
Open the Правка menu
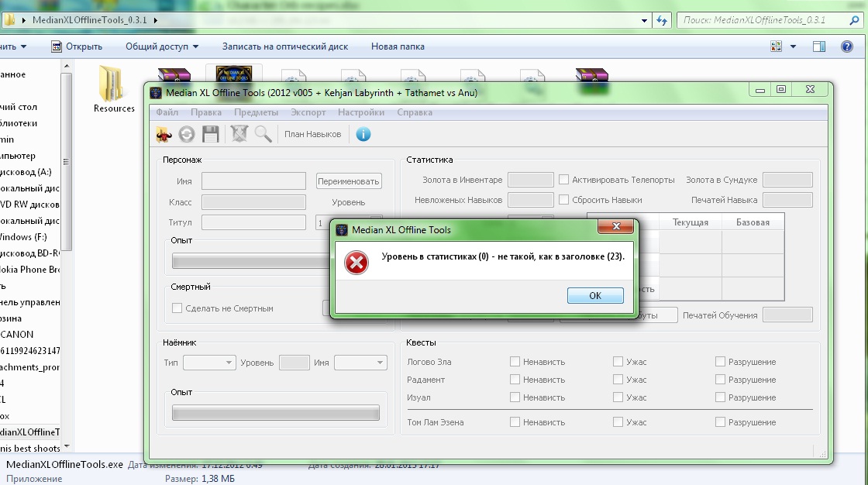pyautogui.click(x=206, y=112)
